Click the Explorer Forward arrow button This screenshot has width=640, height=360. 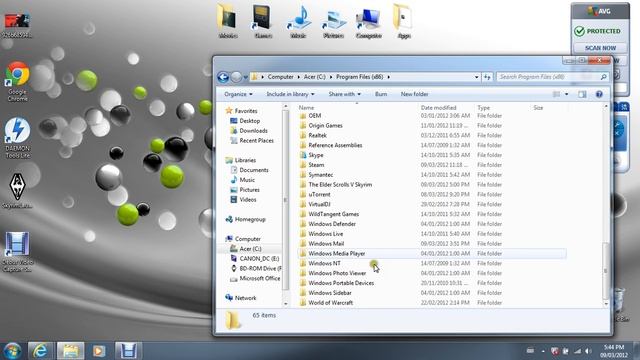click(236, 77)
